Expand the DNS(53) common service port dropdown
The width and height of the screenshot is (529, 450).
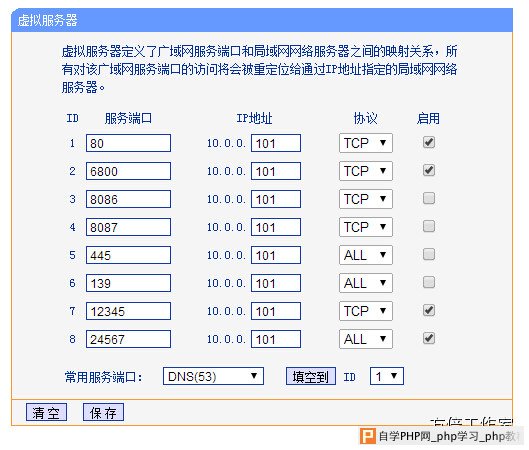point(213,376)
